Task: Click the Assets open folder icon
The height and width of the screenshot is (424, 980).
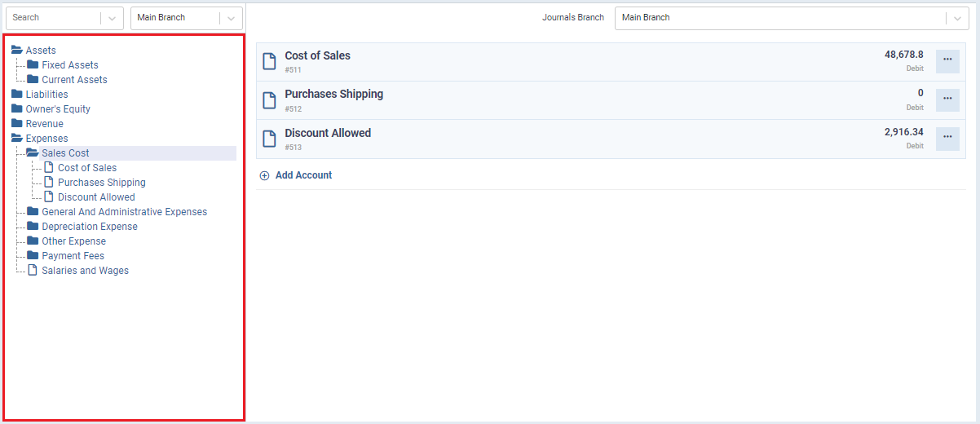Action: pos(17,51)
